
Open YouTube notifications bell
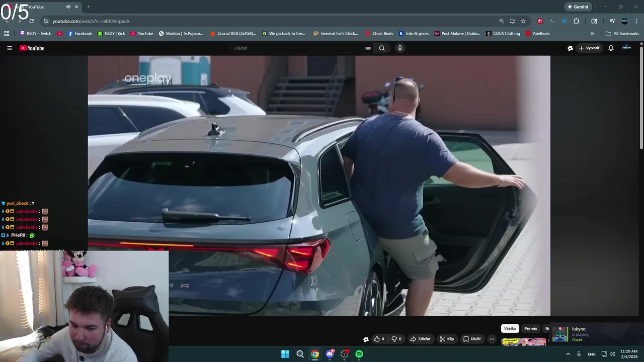(x=611, y=48)
